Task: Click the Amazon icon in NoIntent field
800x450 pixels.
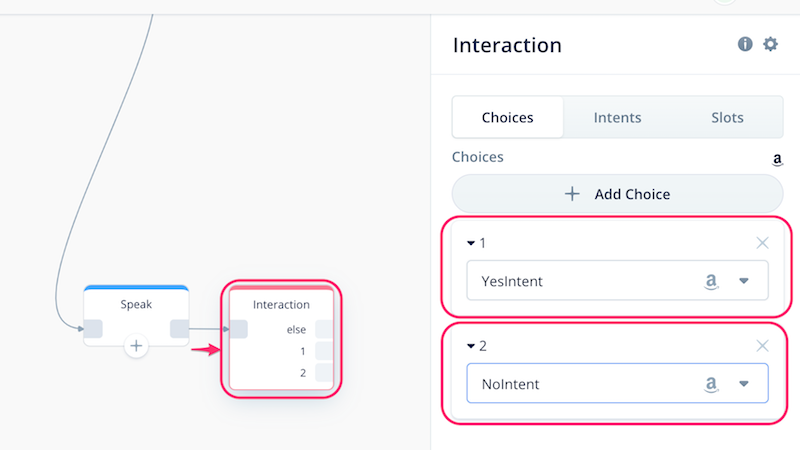Action: click(x=711, y=384)
